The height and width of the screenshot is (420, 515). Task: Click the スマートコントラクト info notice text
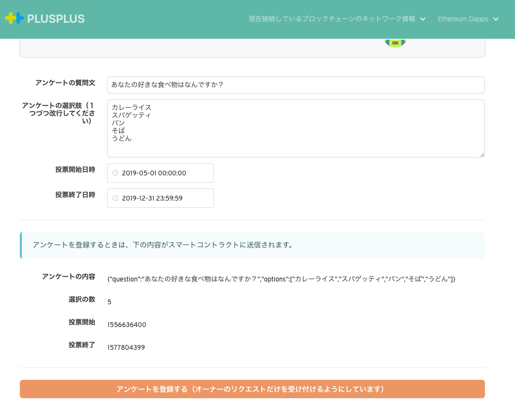[x=163, y=245]
